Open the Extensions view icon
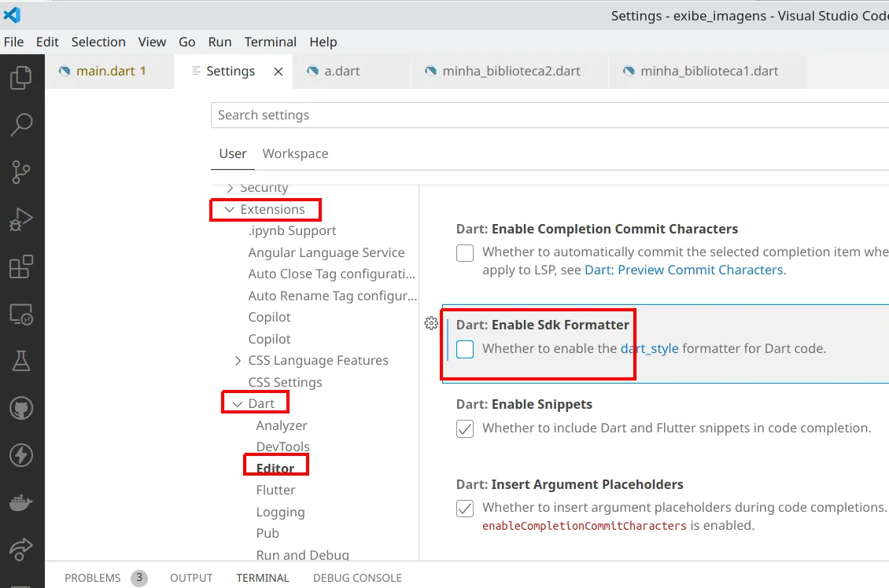This screenshot has height=588, width=889. (21, 266)
